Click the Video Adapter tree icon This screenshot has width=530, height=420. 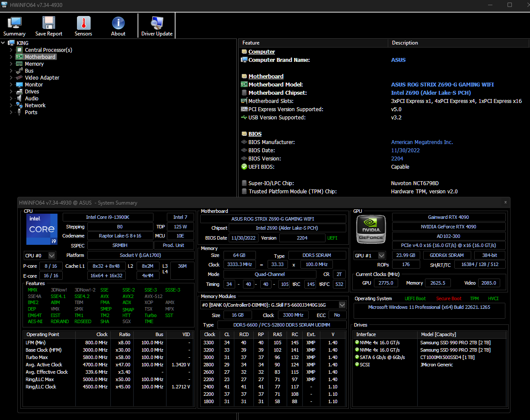[x=19, y=77]
